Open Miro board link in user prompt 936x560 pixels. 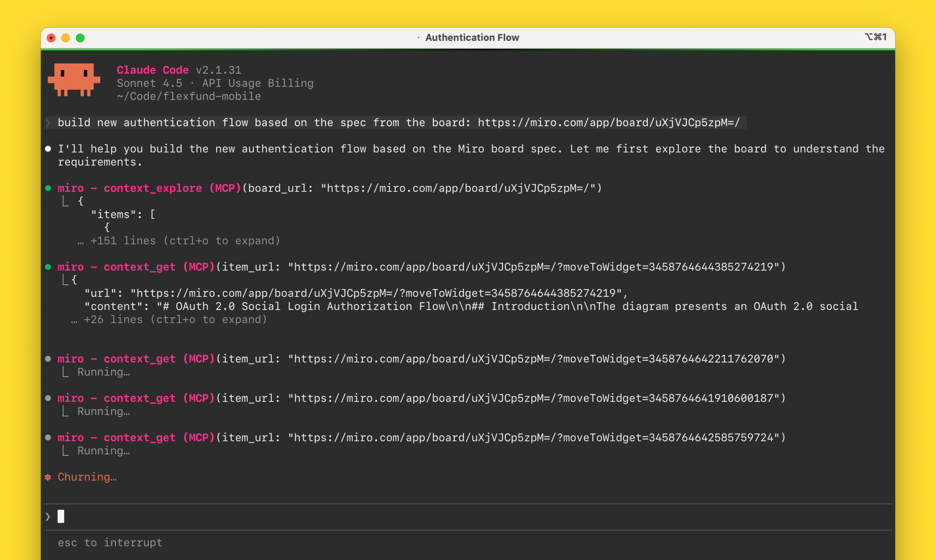coord(608,123)
